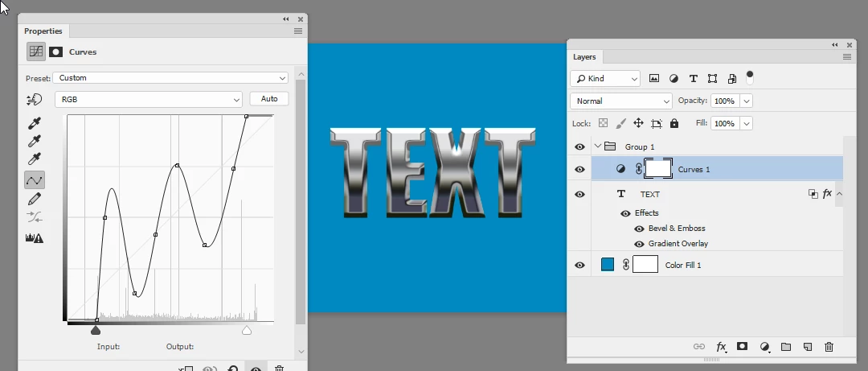
Task: Add a layer style via fx button
Action: coord(721,347)
